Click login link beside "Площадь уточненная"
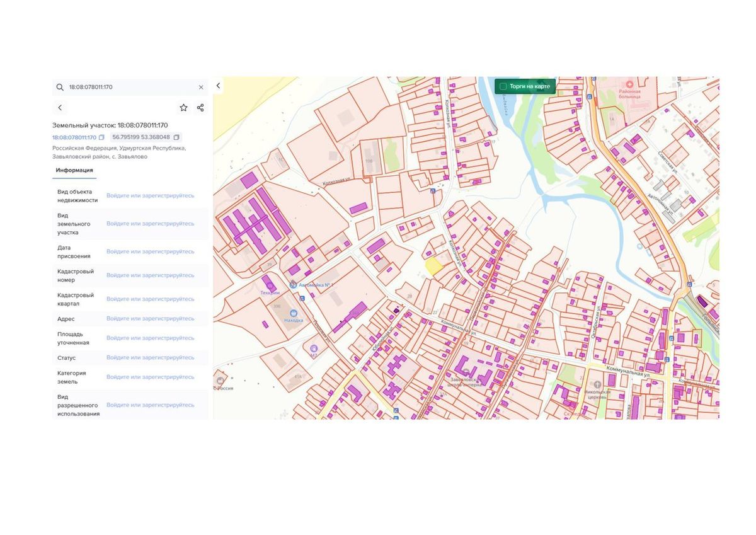This screenshot has height=535, width=756. click(150, 338)
